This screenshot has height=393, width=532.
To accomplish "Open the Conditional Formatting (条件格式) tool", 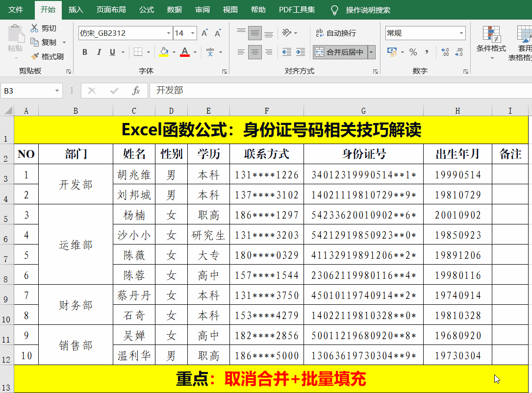I will coord(490,42).
